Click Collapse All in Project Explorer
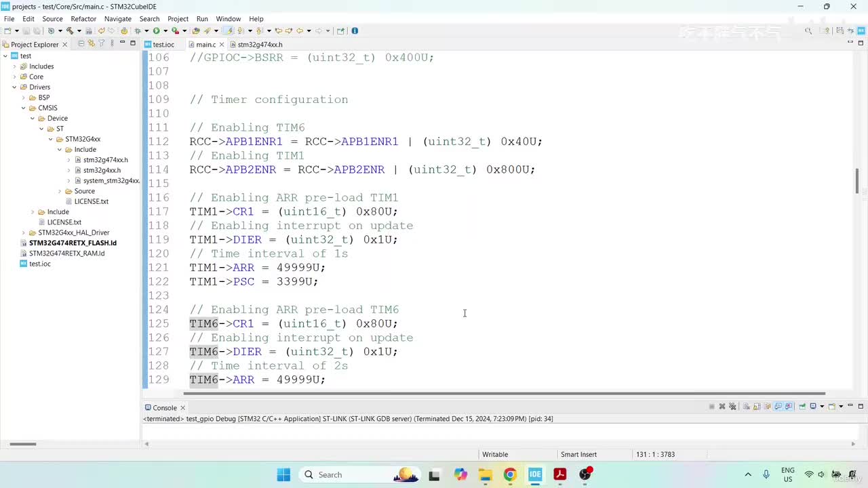This screenshot has width=868, height=488. click(81, 43)
